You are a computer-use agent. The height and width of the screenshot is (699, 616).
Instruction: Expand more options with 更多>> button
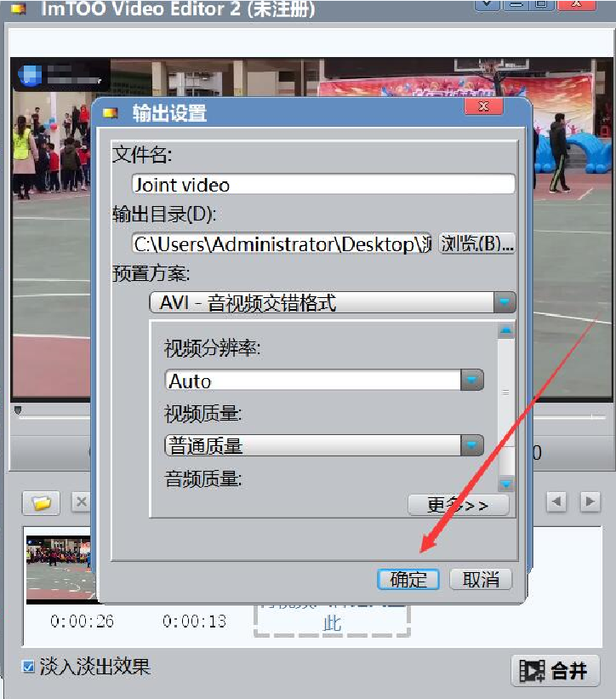pos(459,505)
